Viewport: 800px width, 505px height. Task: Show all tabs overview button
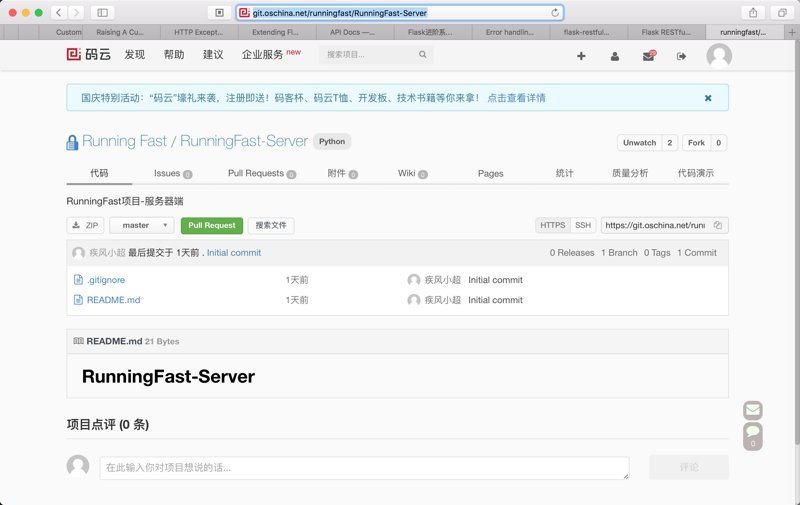pos(782,13)
